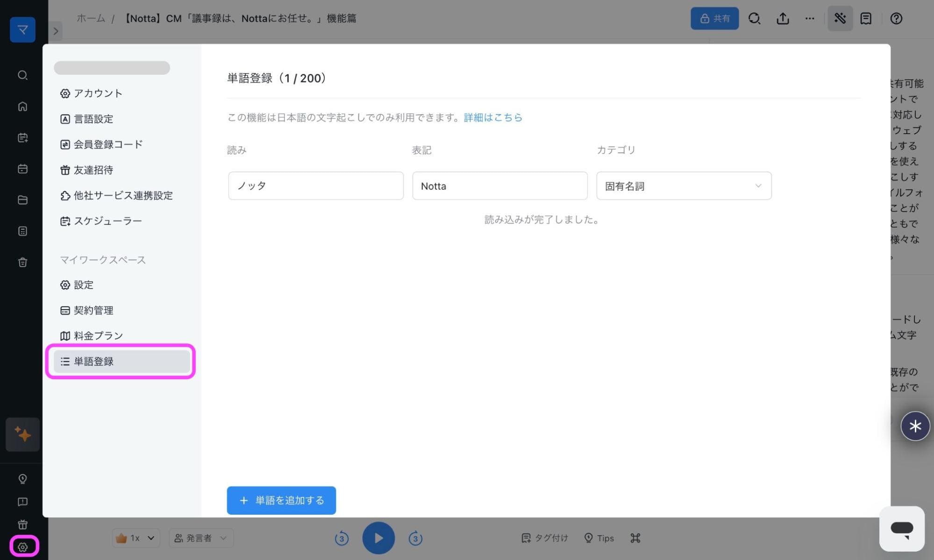Select アカウント in settings menu
Viewport: 934px width, 560px height.
91,93
